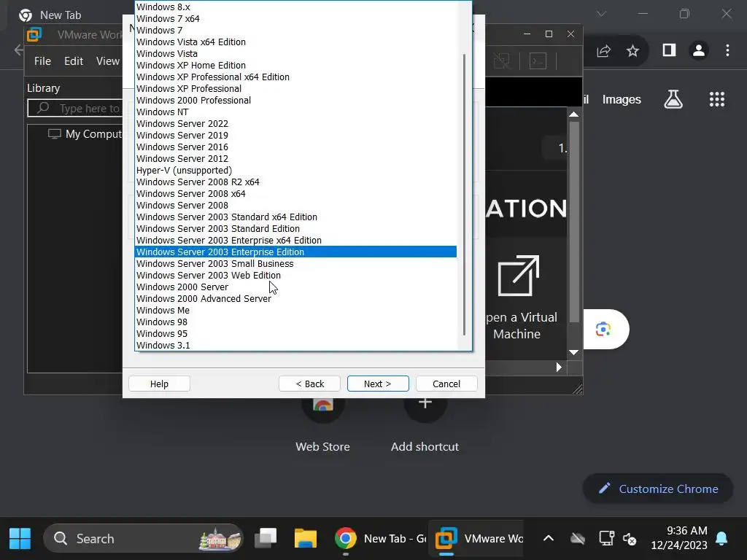The image size is (747, 560).
Task: Open the Google apps grid
Action: click(x=716, y=99)
